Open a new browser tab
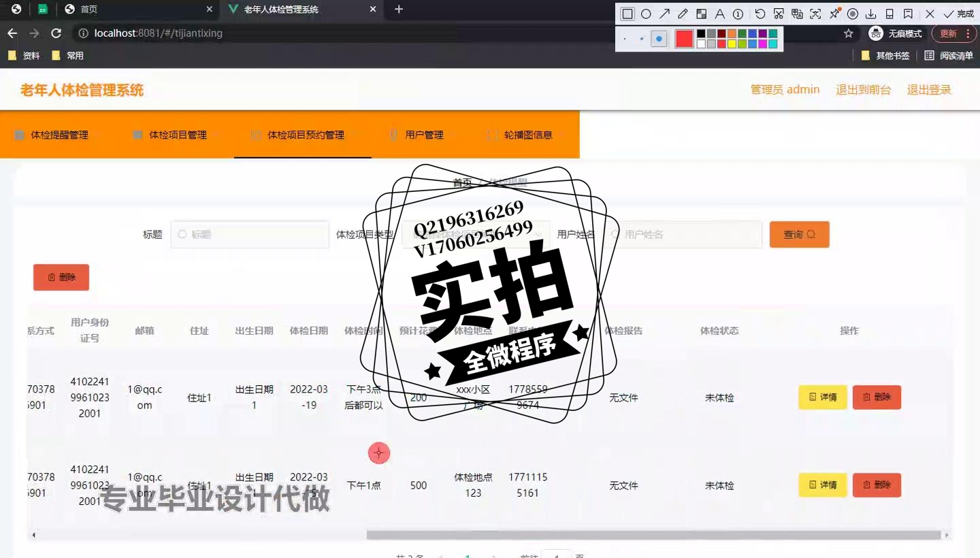980x558 pixels. 399,10
